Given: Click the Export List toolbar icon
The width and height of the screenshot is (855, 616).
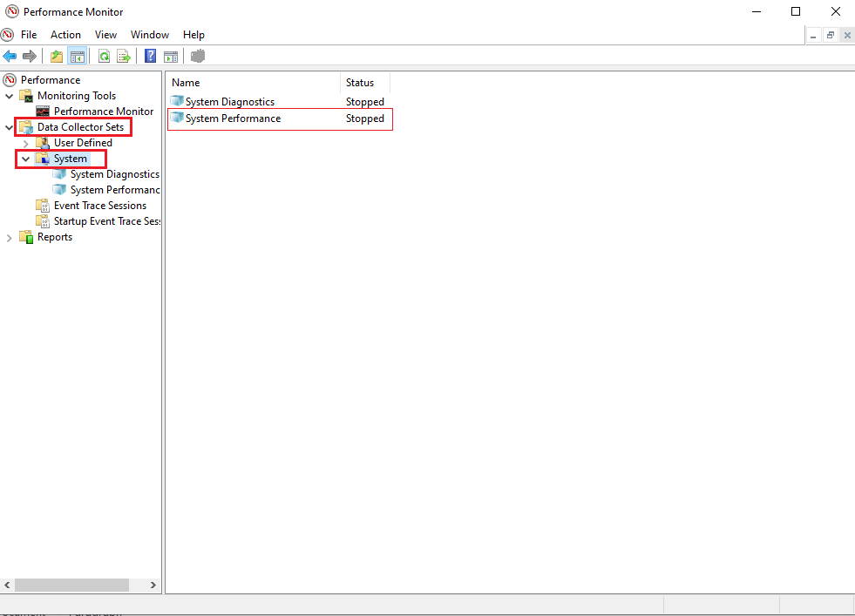Looking at the screenshot, I should click(x=124, y=56).
